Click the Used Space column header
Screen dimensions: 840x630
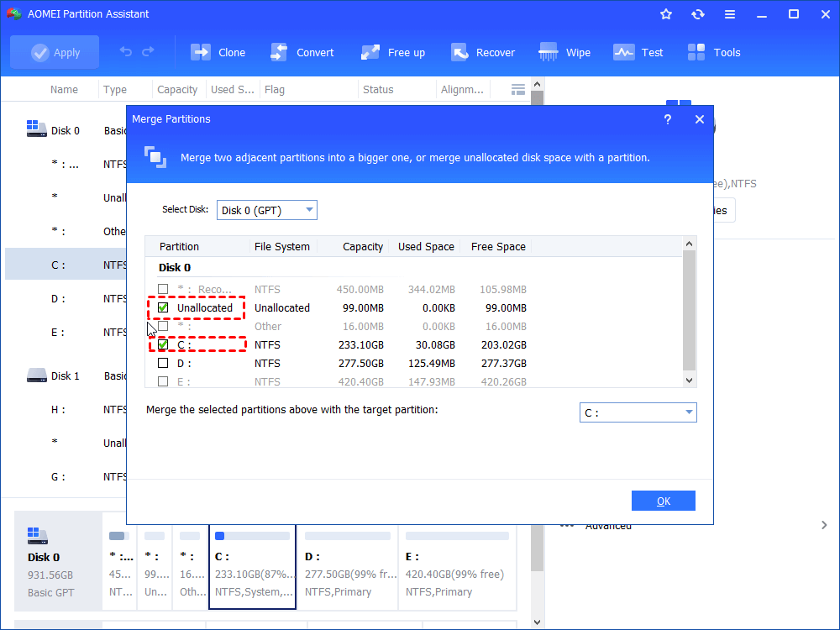[425, 246]
